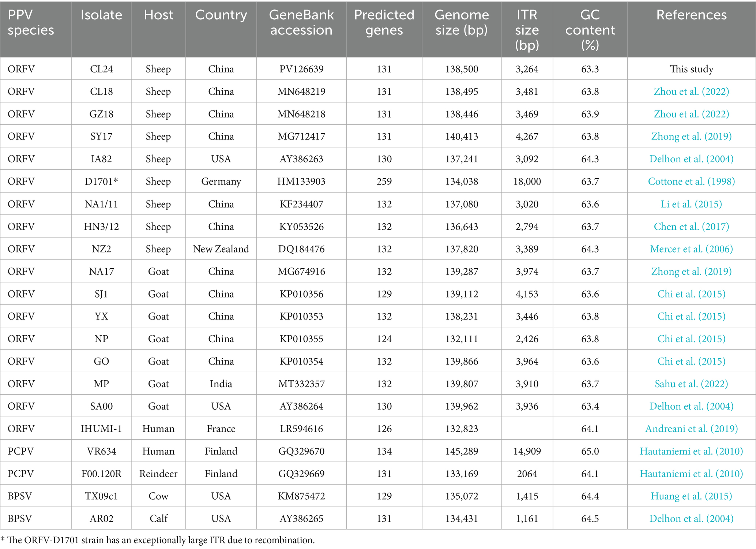Click the Huang et al. (2015) citation

(691, 496)
